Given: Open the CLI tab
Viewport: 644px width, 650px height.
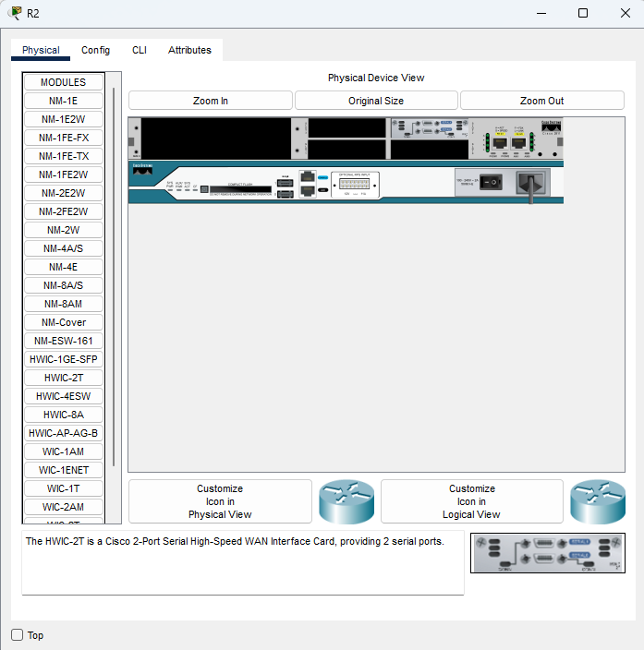Looking at the screenshot, I should click(x=140, y=50).
